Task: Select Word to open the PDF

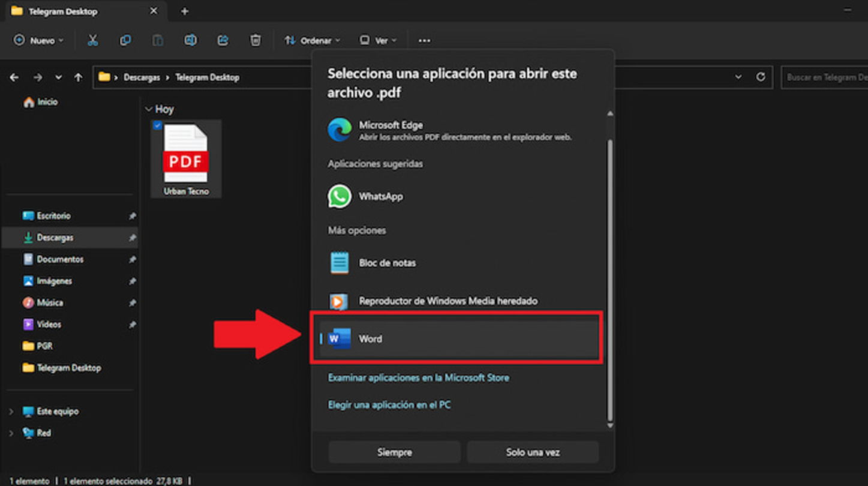Action: 459,339
